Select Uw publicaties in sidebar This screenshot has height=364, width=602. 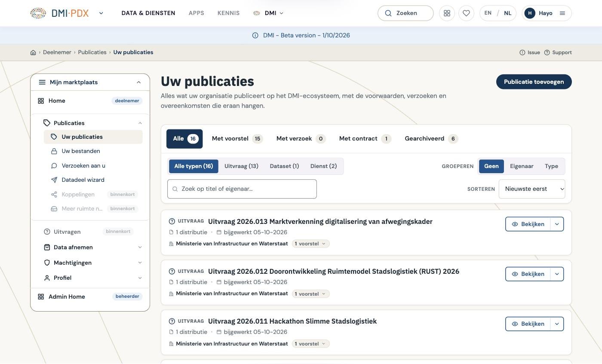pyautogui.click(x=93, y=137)
